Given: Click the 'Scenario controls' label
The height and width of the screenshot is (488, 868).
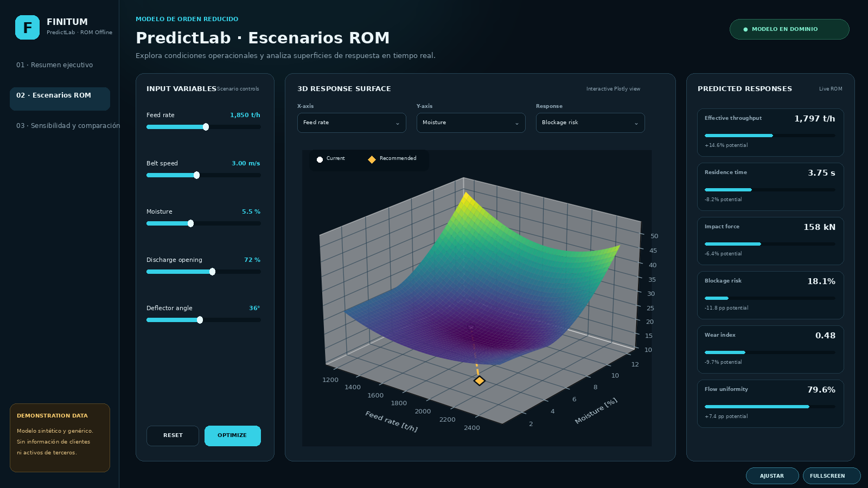Looking at the screenshot, I should pyautogui.click(x=238, y=89).
